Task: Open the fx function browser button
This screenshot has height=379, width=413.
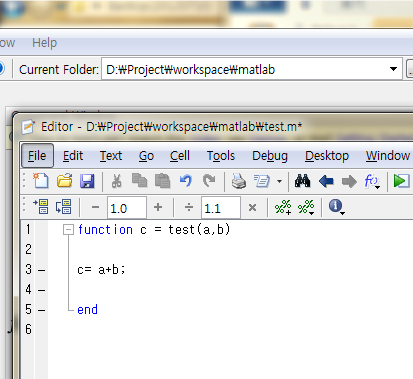Action: point(372,182)
